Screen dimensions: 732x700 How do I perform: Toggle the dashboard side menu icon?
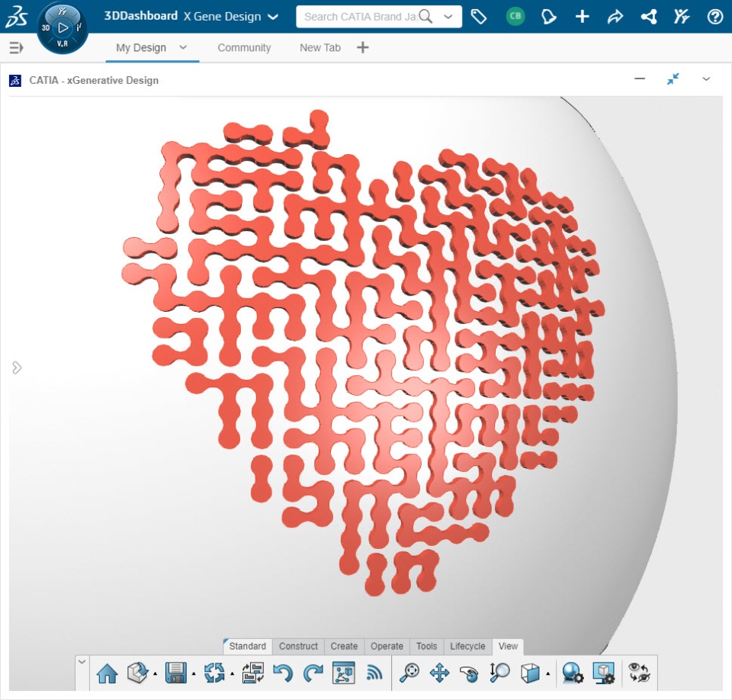pos(16,47)
